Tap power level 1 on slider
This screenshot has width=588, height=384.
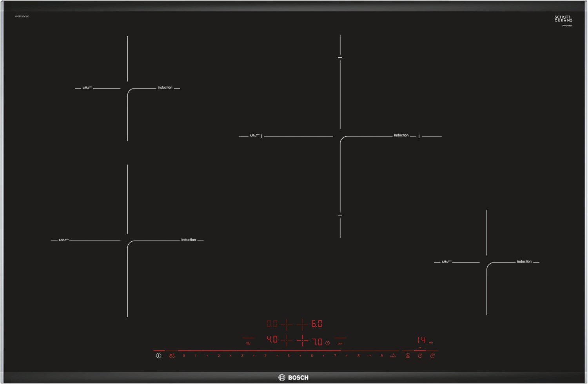pos(195,356)
